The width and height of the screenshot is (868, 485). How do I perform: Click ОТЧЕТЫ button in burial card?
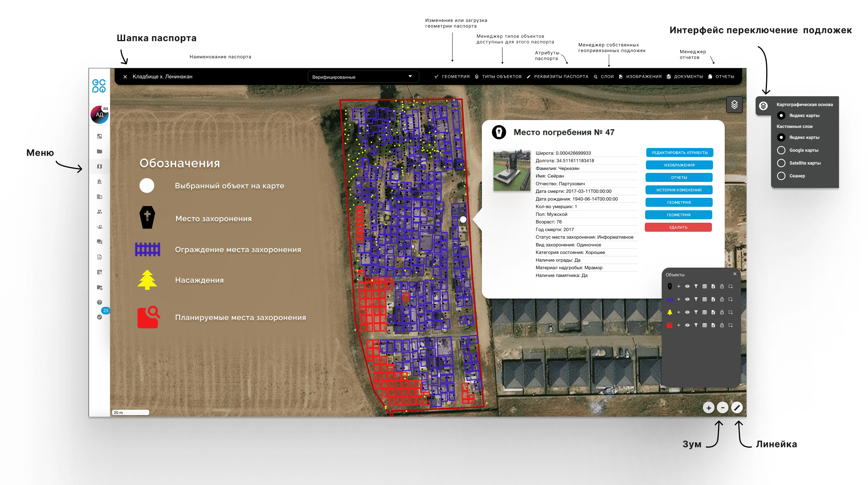click(x=679, y=177)
